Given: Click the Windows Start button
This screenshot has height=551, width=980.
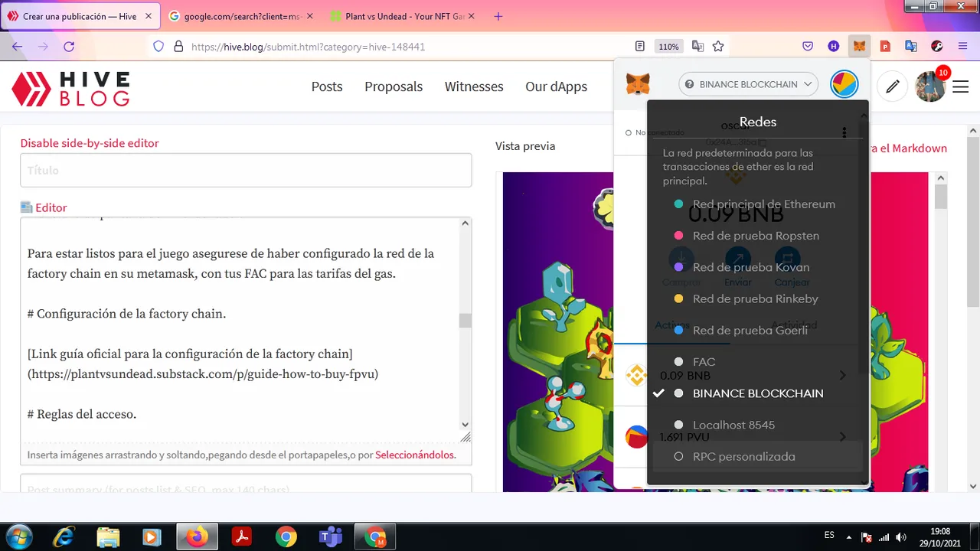Looking at the screenshot, I should point(19,537).
